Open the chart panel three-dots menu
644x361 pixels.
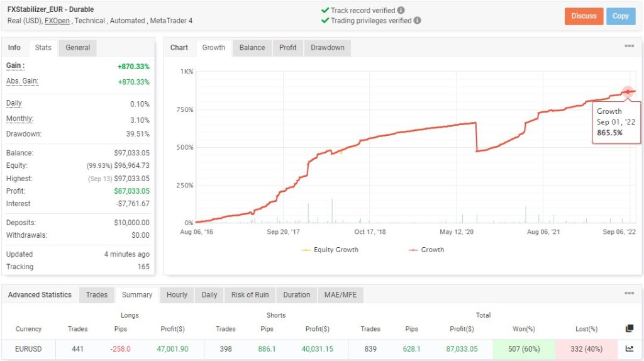629,46
